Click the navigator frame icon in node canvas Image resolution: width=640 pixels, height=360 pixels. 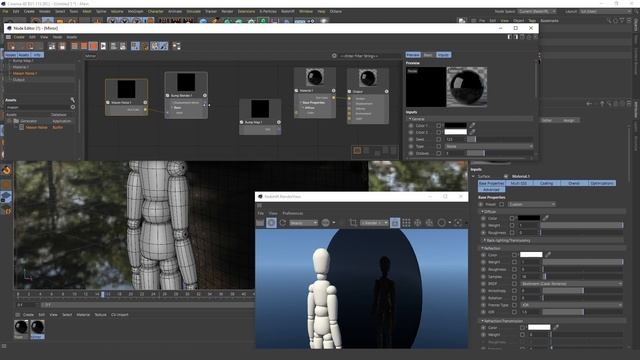(x=357, y=151)
